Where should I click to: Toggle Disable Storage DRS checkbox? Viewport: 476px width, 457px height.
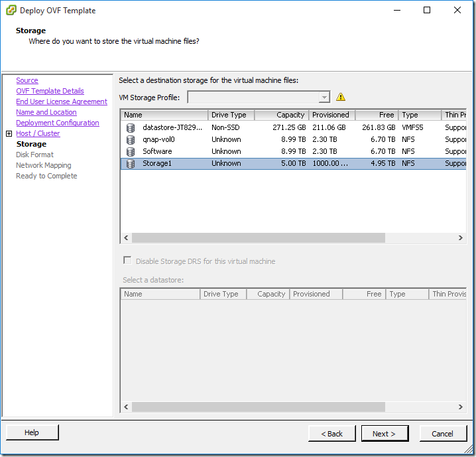click(127, 261)
